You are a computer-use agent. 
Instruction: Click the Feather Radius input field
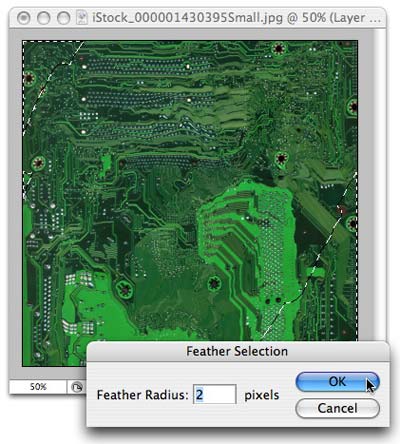tap(215, 395)
